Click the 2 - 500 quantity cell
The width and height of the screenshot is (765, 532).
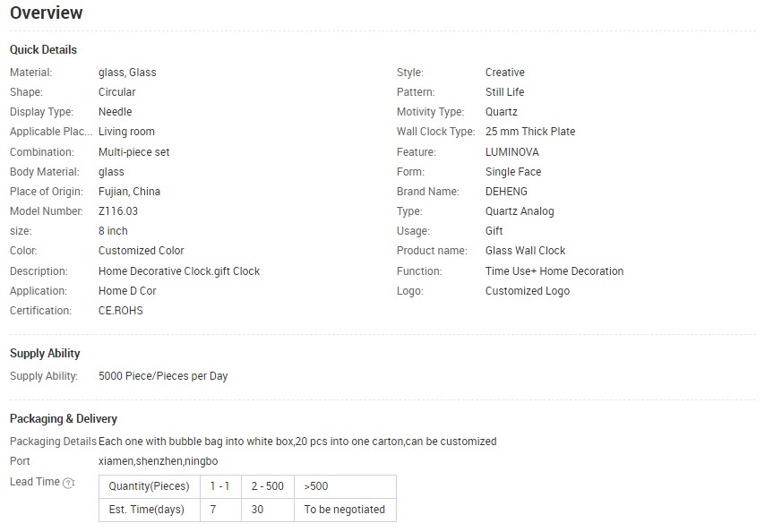(267, 486)
